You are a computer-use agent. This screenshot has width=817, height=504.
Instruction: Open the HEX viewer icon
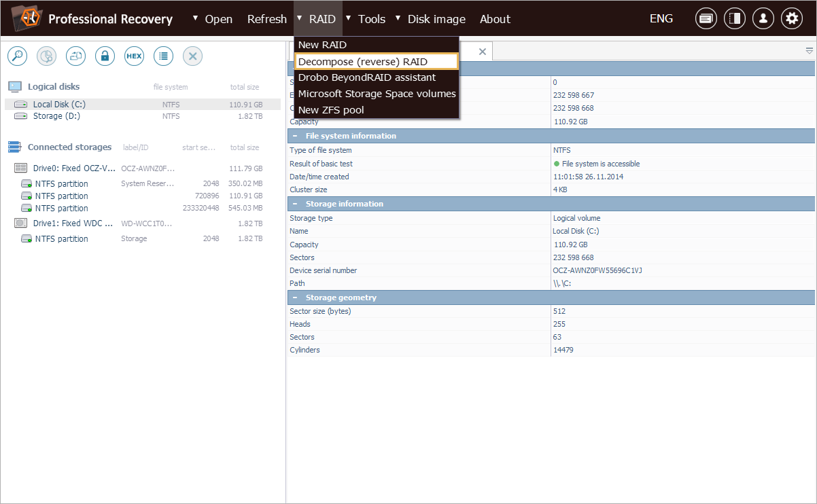click(x=134, y=56)
